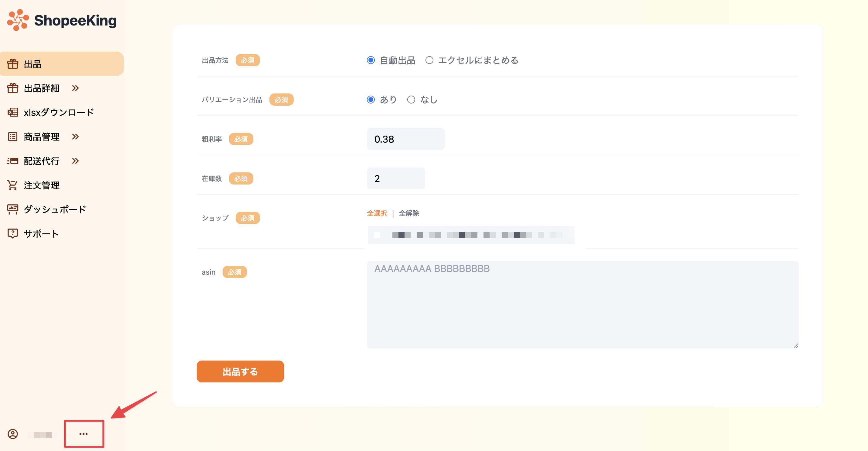Viewport: 868px width, 451px height.
Task: Open 商品管理 via its list icon
Action: coord(13,136)
